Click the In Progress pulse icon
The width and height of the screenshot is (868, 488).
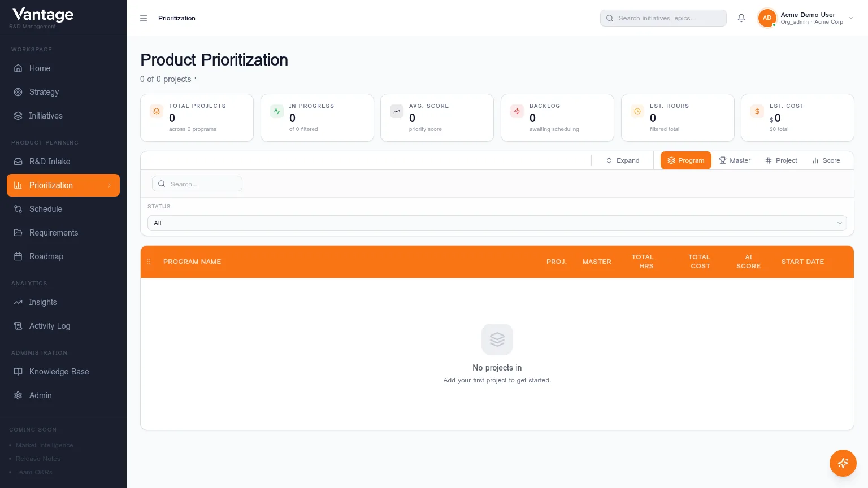click(x=277, y=111)
